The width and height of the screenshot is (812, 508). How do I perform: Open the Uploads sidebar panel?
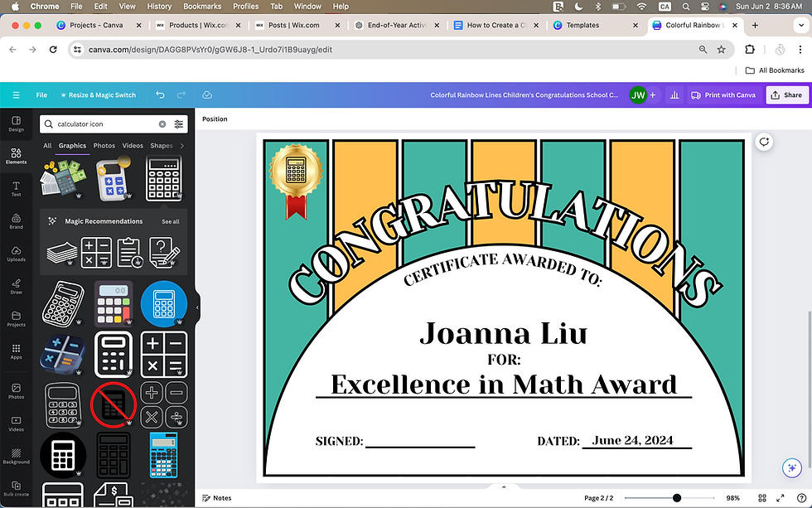[x=16, y=254]
